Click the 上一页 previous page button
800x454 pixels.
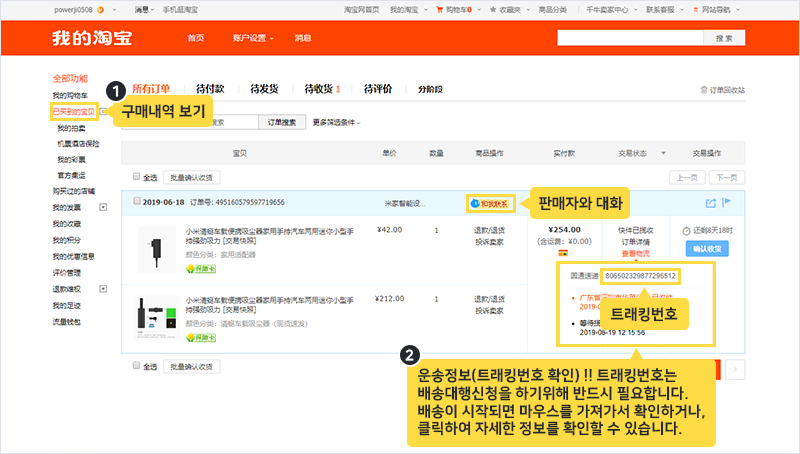tap(687, 178)
